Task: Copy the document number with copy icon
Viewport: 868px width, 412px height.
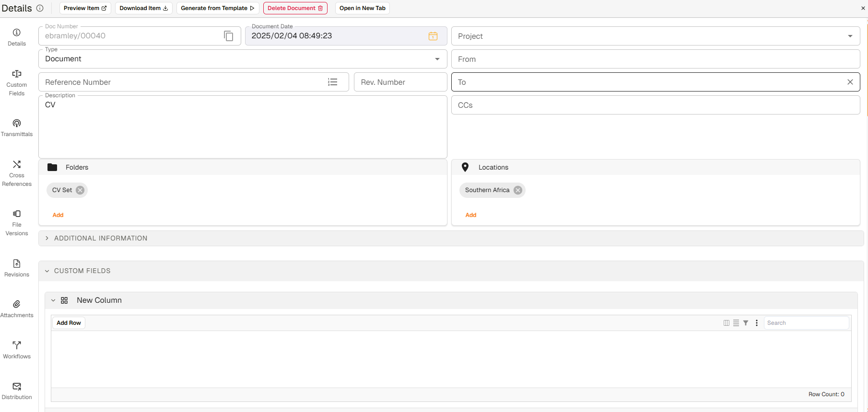Action: pos(229,36)
